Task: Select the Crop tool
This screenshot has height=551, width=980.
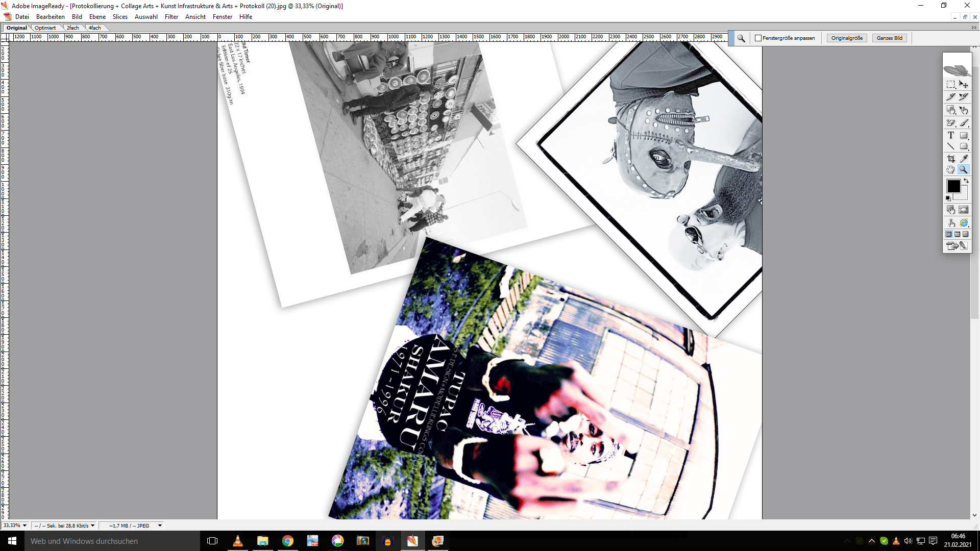Action: (950, 159)
